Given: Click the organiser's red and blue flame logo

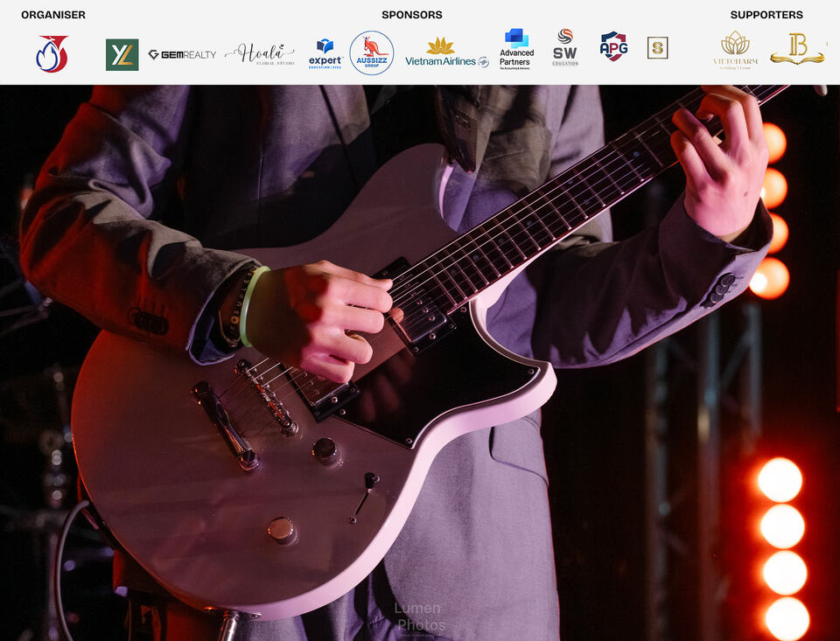Looking at the screenshot, I should point(52,53).
